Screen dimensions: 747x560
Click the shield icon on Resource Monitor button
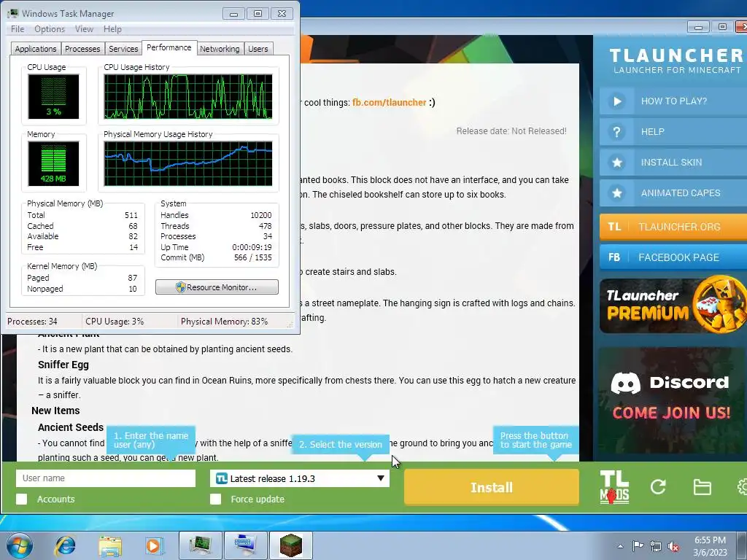(181, 287)
